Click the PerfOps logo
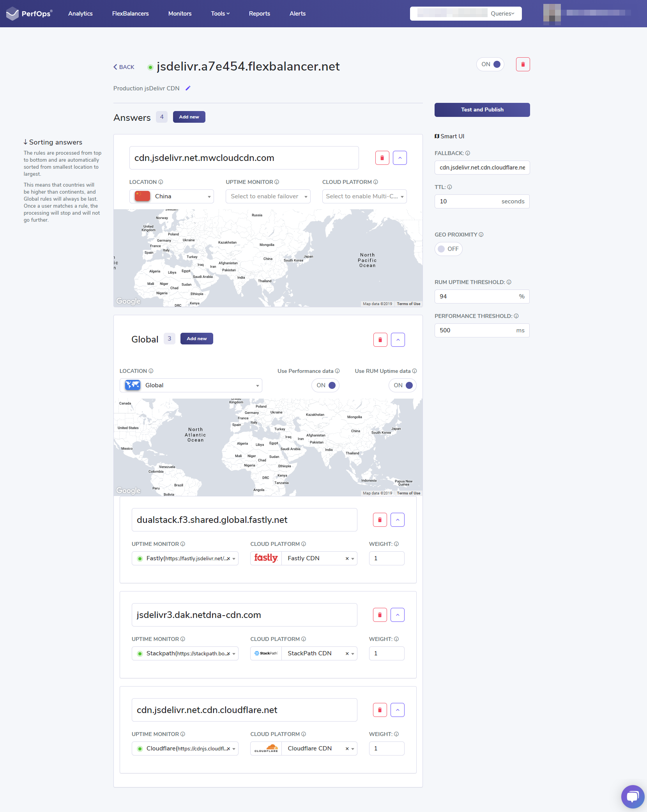 (29, 14)
